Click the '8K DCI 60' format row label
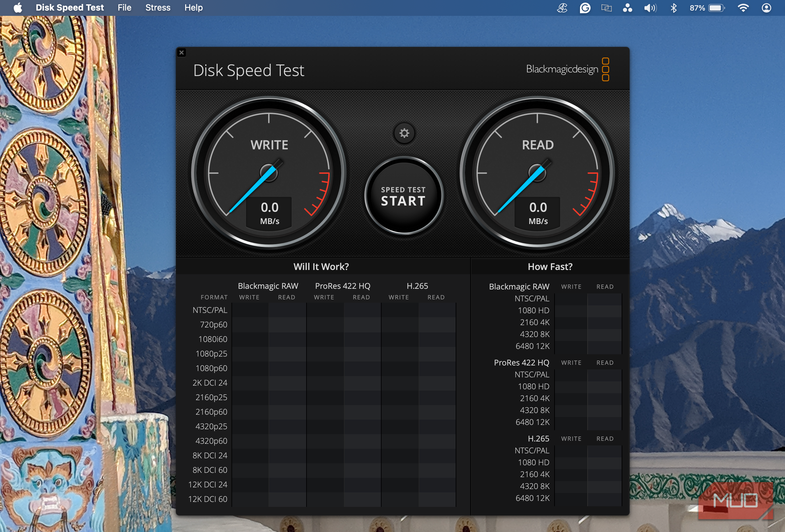 click(210, 470)
